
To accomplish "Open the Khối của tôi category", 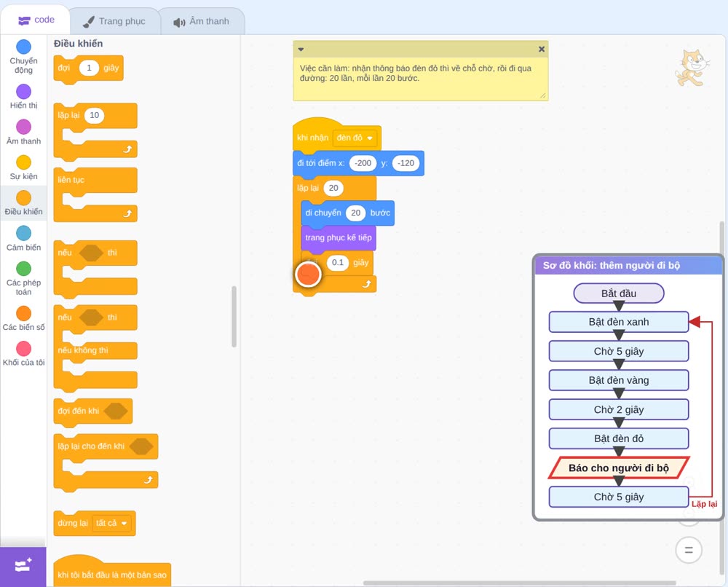I will tap(24, 354).
